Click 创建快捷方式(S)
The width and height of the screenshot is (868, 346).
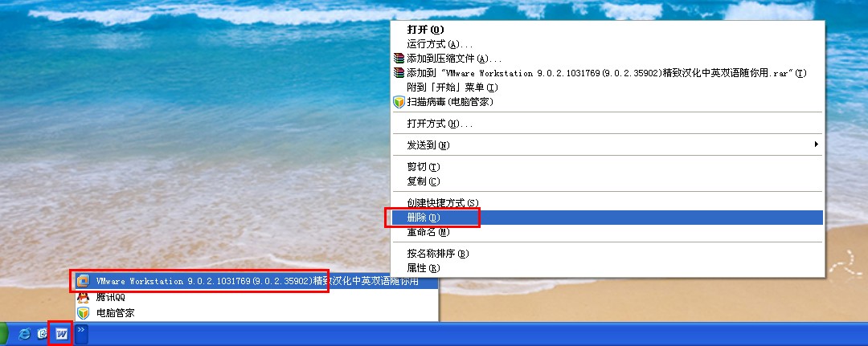point(608,203)
